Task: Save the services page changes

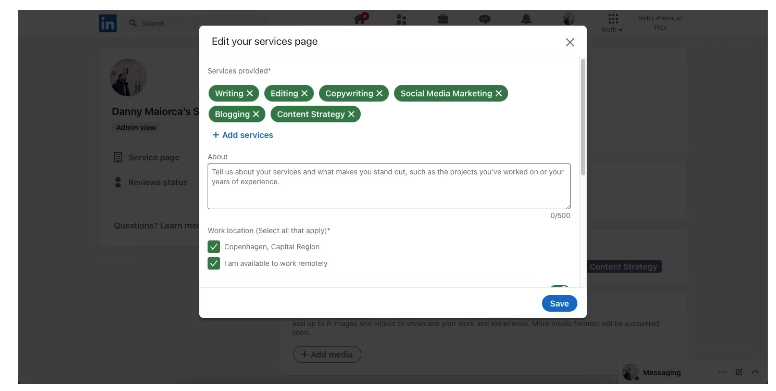Action: 559,303
